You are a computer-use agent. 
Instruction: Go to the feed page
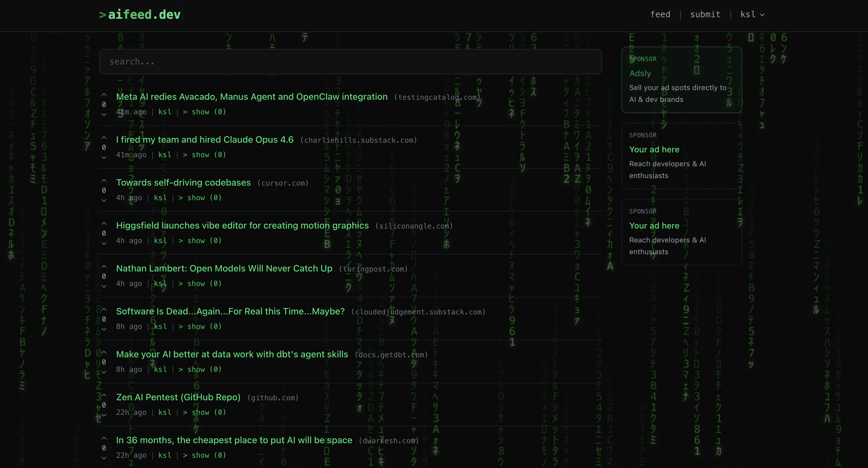point(660,15)
